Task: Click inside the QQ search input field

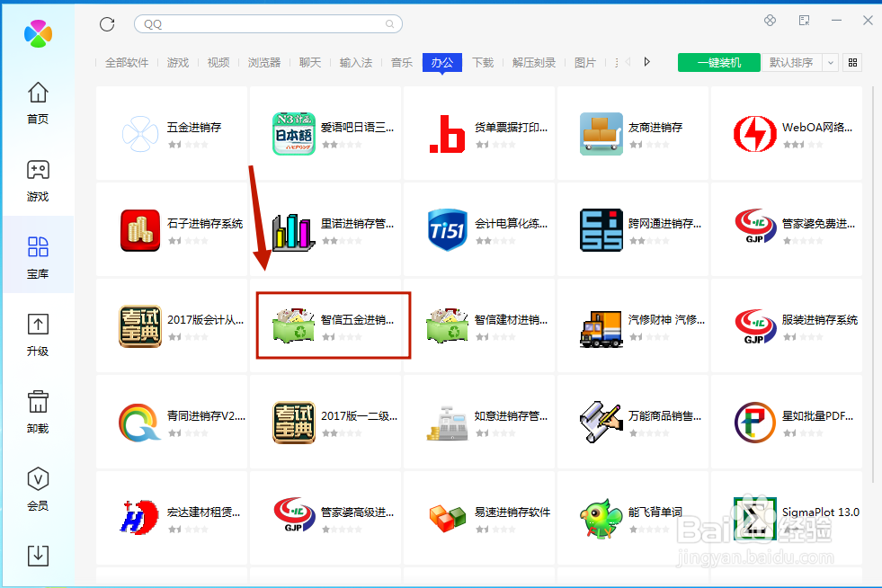Action: (x=252, y=24)
